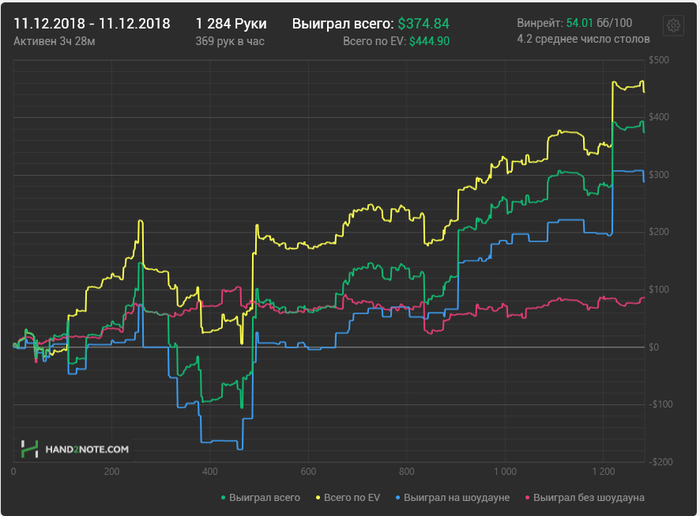Viewport: 700px width, 516px height.
Task: Click '369 рук в час' text
Action: [x=230, y=42]
